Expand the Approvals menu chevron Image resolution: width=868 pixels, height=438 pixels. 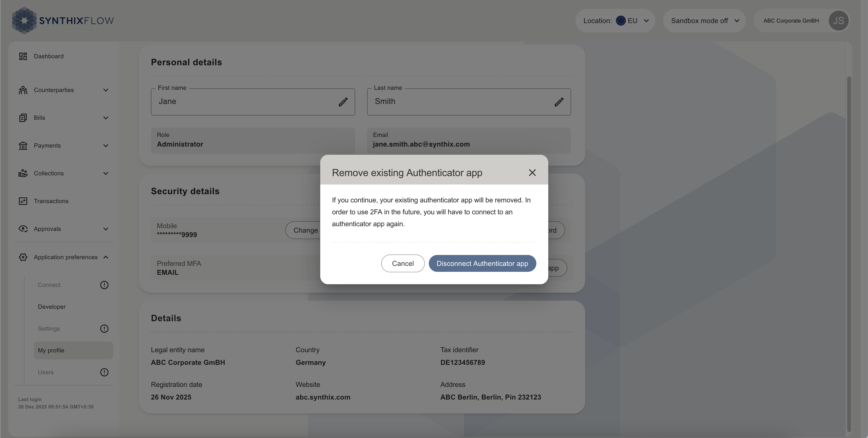[x=106, y=229]
